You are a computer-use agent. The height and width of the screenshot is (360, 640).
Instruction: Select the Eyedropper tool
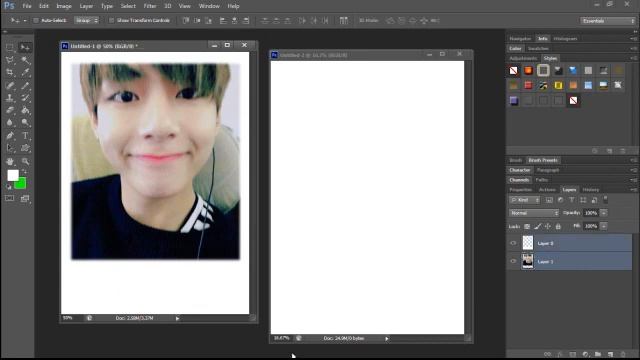coord(25,73)
